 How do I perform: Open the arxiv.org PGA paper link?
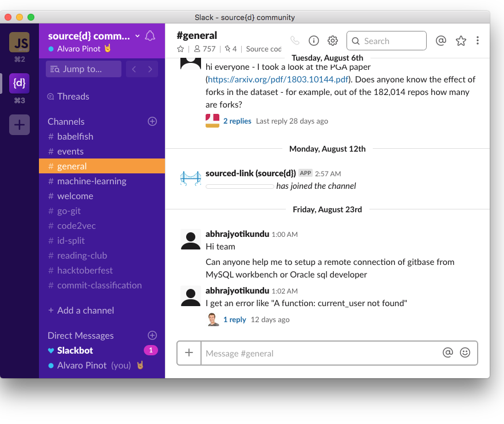(278, 80)
